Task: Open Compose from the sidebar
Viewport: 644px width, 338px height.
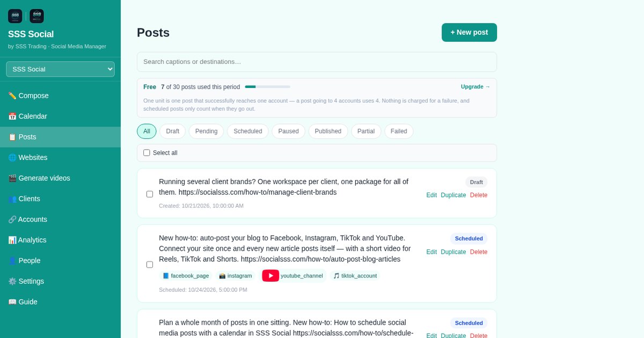Action: (x=60, y=95)
